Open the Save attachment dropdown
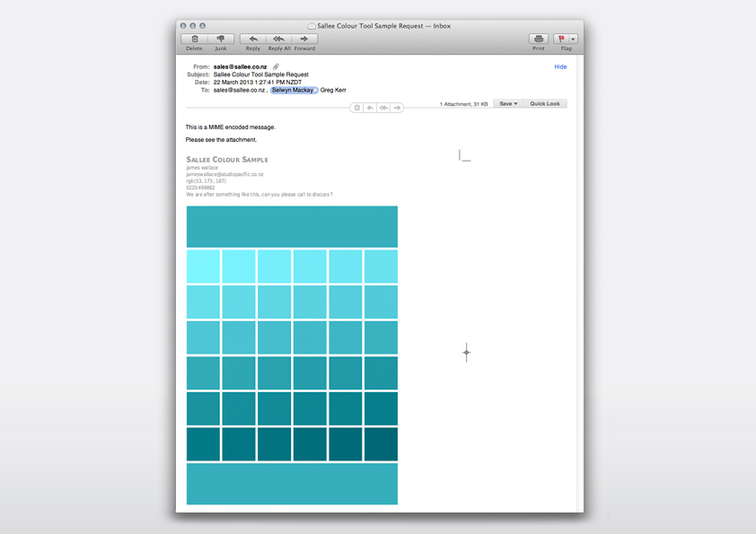The height and width of the screenshot is (534, 756). 508,104
